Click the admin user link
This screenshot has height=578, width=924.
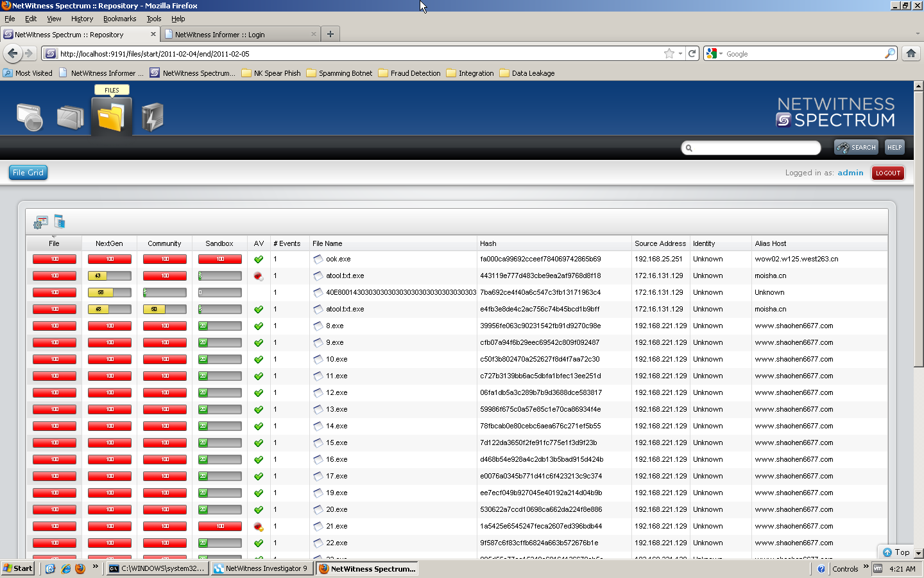(x=850, y=173)
